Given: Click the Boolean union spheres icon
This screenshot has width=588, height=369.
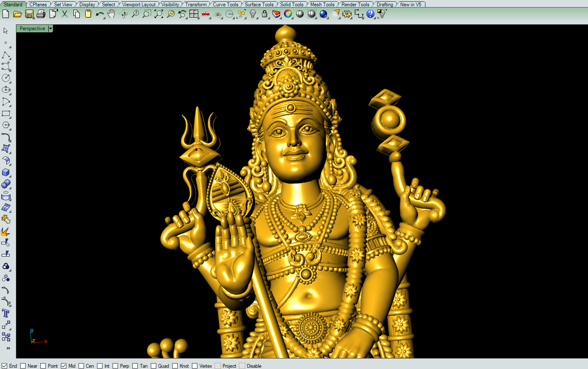Looking at the screenshot, I should pyautogui.click(x=6, y=184).
